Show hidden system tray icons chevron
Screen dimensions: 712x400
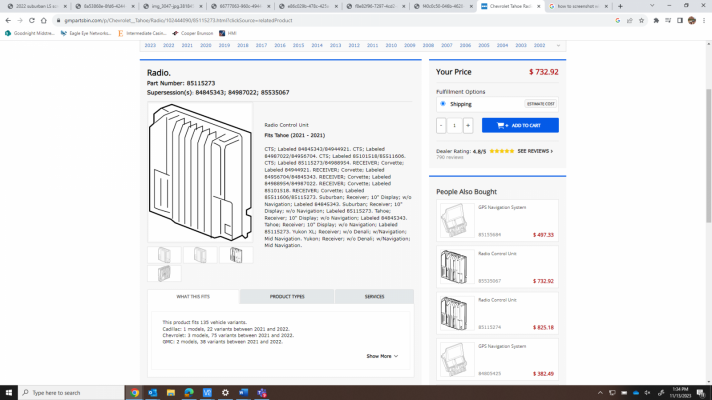point(600,393)
